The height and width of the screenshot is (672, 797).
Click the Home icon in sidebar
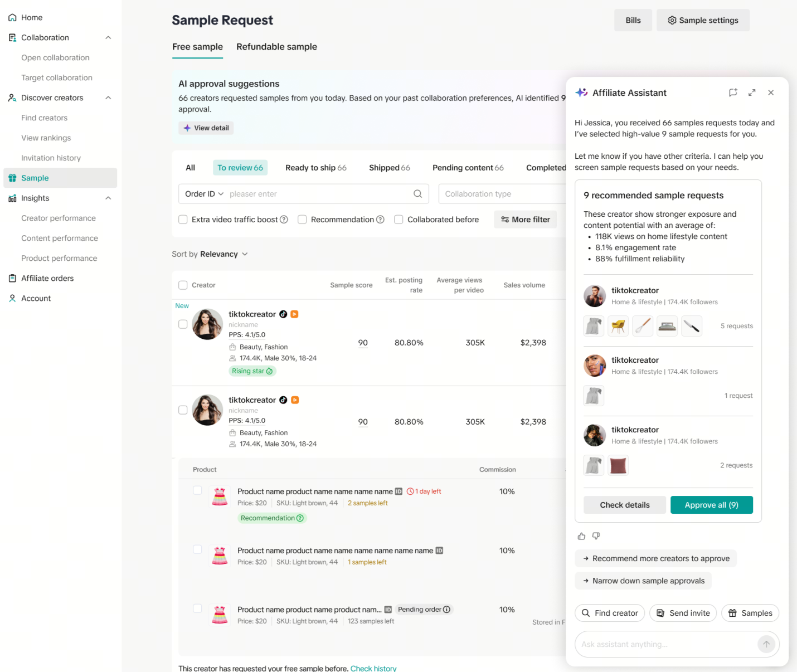(x=12, y=18)
